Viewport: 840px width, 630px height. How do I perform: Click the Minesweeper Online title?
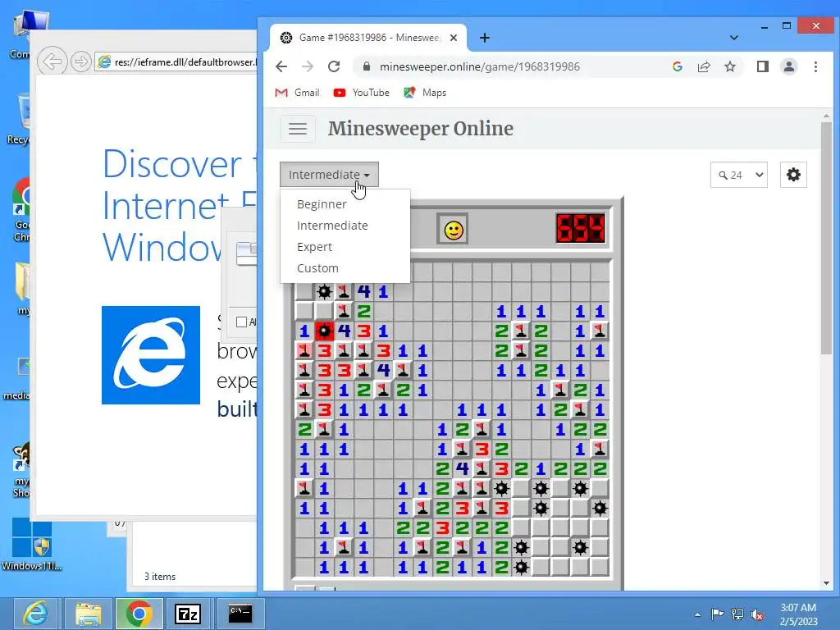(x=421, y=129)
